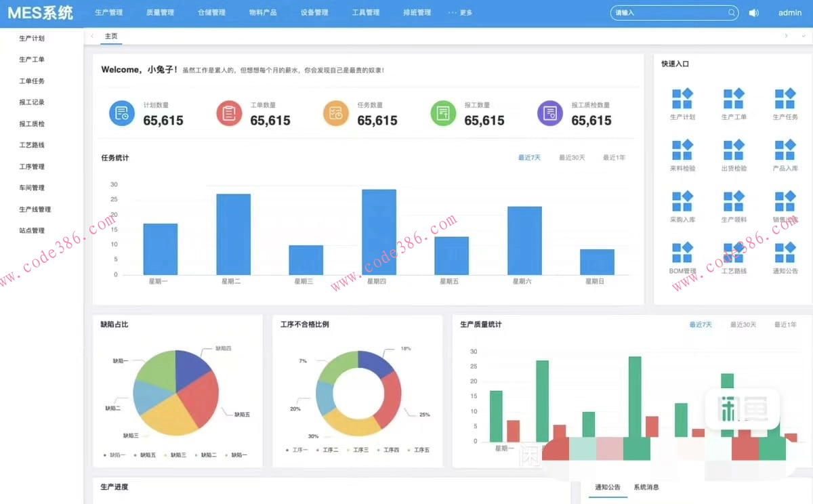Switch to the 系统消息 tab

[x=646, y=487]
